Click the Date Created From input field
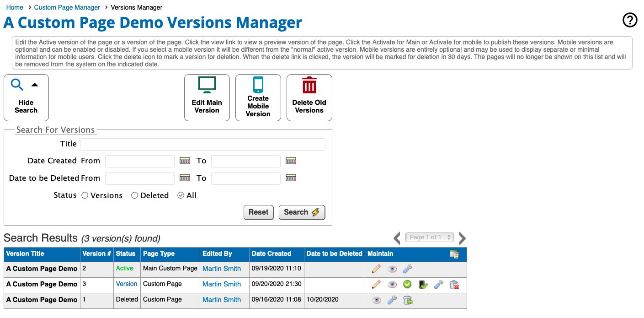Image resolution: width=644 pixels, height=318 pixels. click(140, 161)
